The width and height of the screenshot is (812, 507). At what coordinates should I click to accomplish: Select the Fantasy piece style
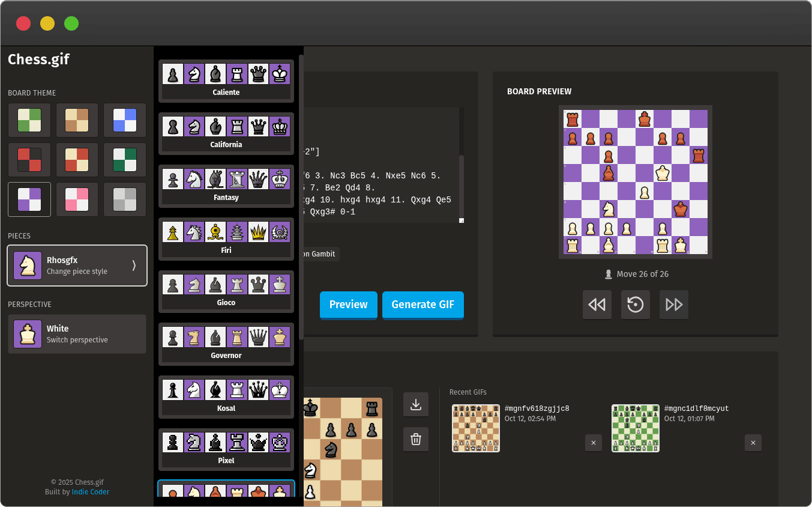coord(226,186)
